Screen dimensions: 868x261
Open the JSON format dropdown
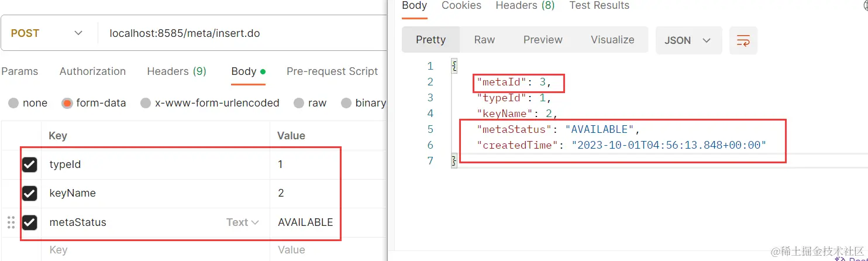coord(688,40)
